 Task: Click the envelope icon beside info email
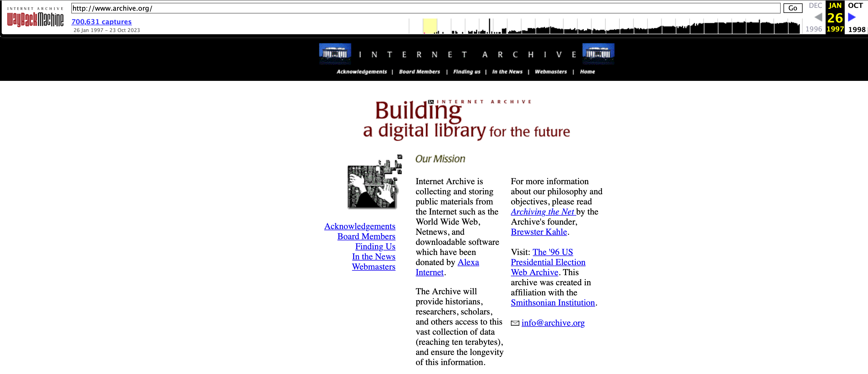pyautogui.click(x=515, y=323)
